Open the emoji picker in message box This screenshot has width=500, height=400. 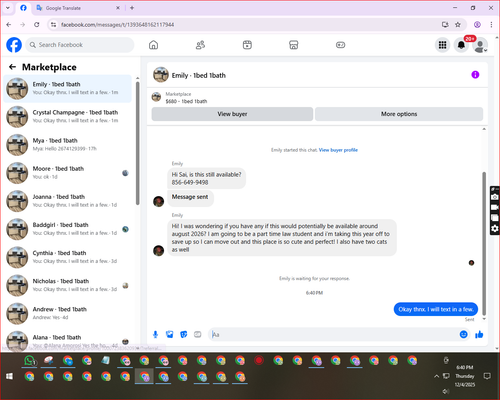(463, 334)
